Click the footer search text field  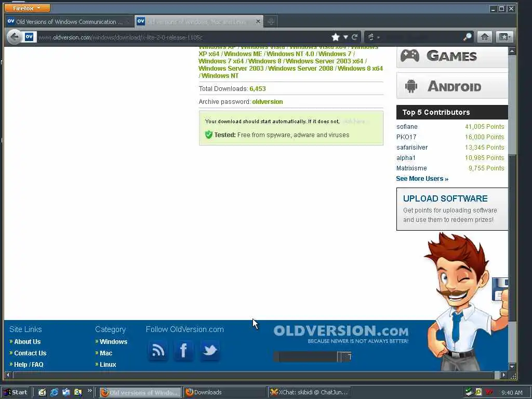305,356
